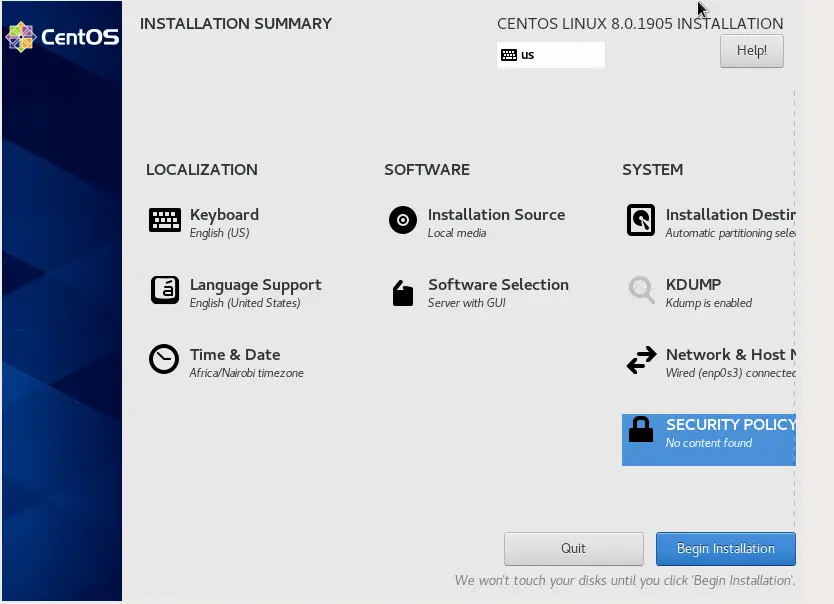
Task: Click the CentOS logo in the sidebar
Action: (62, 37)
